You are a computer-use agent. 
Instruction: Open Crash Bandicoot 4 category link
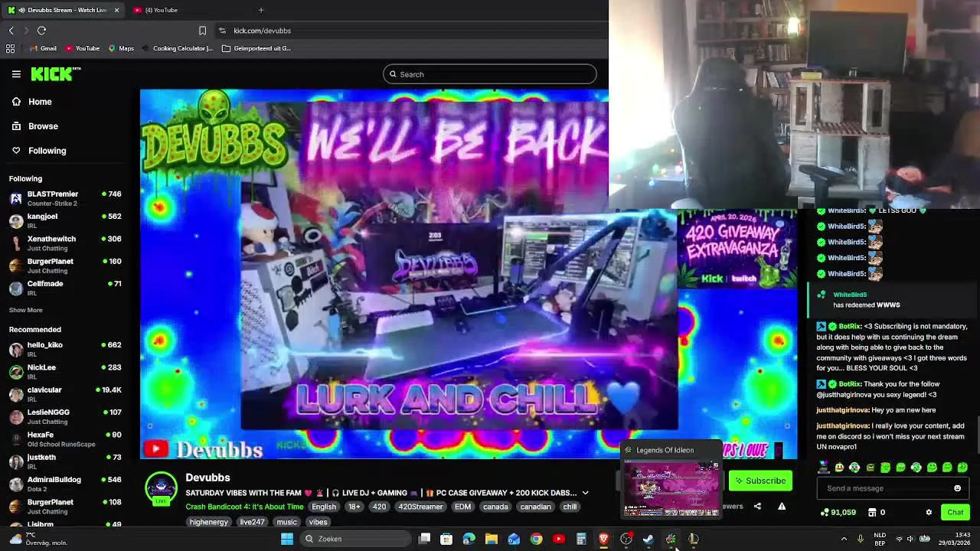click(244, 507)
